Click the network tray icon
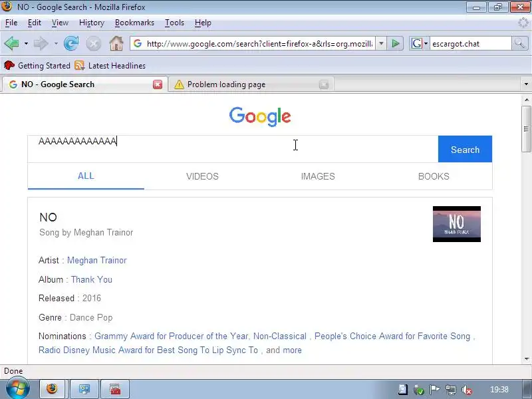532x399 pixels. click(x=451, y=390)
